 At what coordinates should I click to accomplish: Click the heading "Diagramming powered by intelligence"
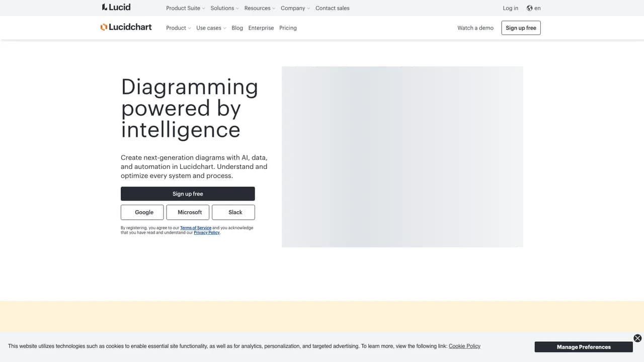tap(190, 108)
